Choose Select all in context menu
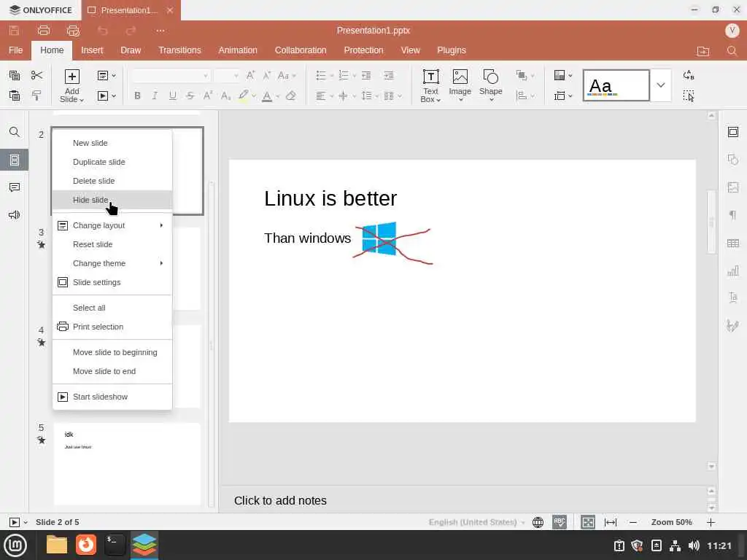This screenshot has width=747, height=560. coord(112,308)
